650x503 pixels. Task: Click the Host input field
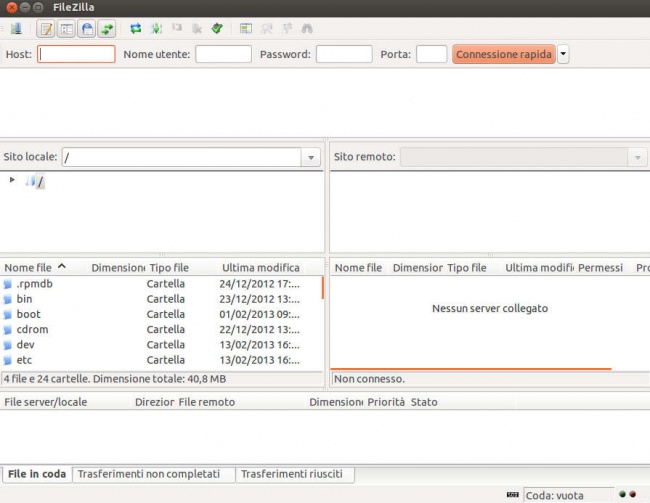point(76,54)
